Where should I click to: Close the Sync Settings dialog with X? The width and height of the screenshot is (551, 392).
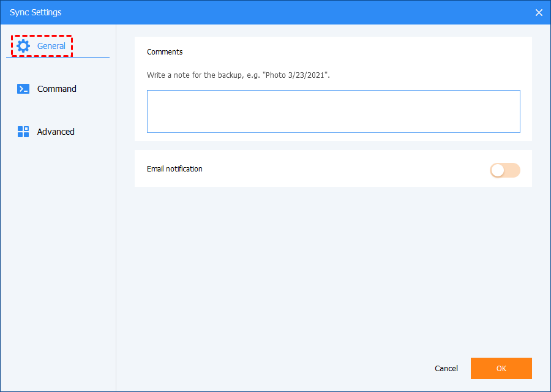[539, 12]
